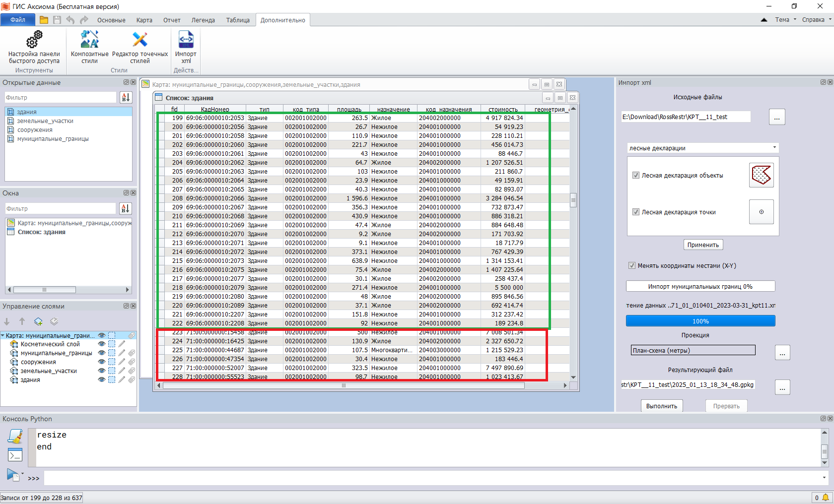834x504 pixels.
Task: Click the add layer icon in Управление слоями
Action: 38,321
